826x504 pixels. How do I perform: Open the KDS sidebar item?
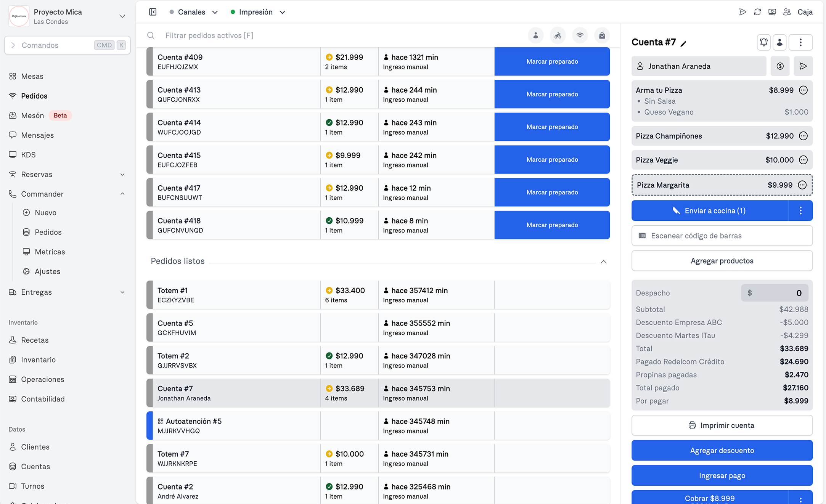pyautogui.click(x=28, y=155)
